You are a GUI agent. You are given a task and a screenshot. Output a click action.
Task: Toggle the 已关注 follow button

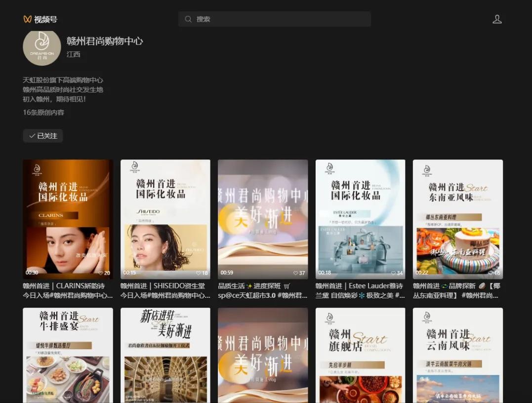click(43, 136)
